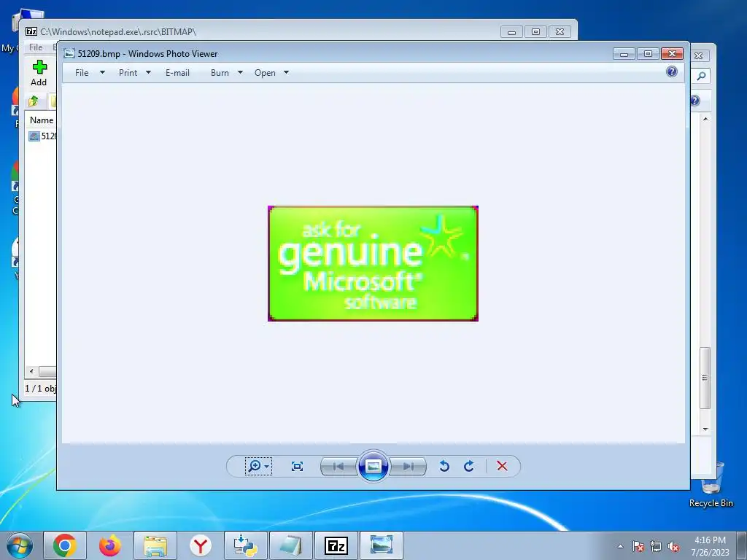Expand the Open dropdown arrow
This screenshot has width=747, height=560.
click(x=286, y=73)
